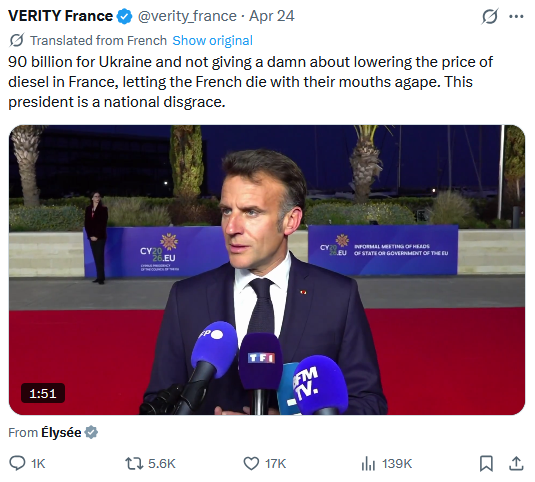Click the blue verified badge by VERITY France
The image size is (535, 482).
(125, 16)
